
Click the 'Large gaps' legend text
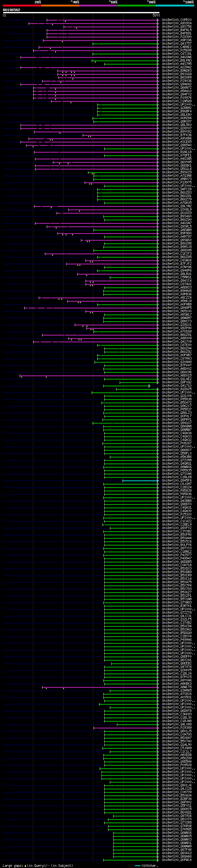13,865
